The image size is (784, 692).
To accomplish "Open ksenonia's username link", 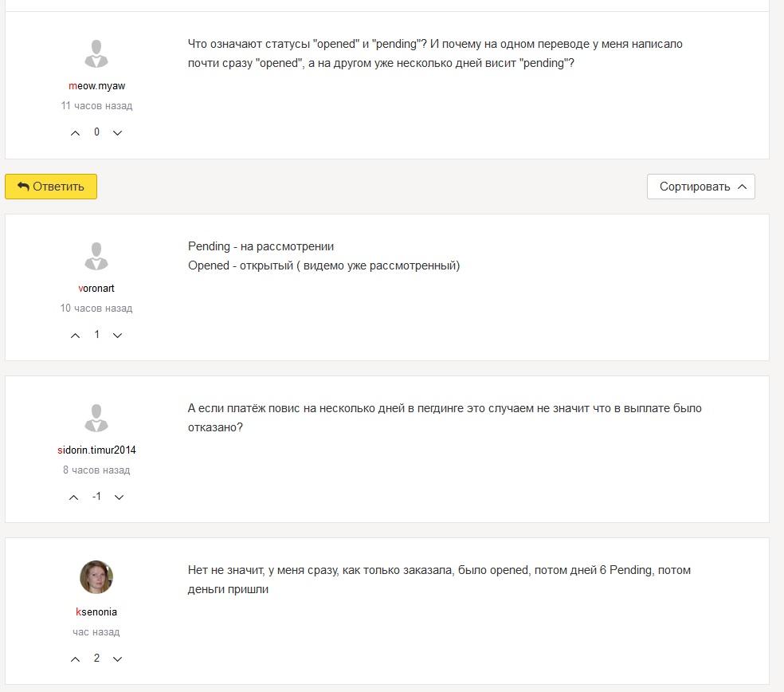I will (x=96, y=612).
